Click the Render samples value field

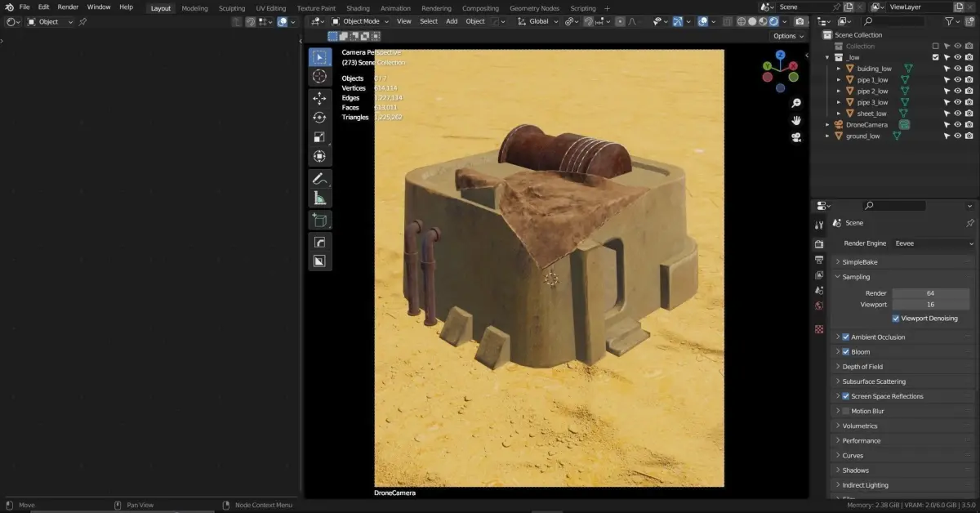pos(930,293)
